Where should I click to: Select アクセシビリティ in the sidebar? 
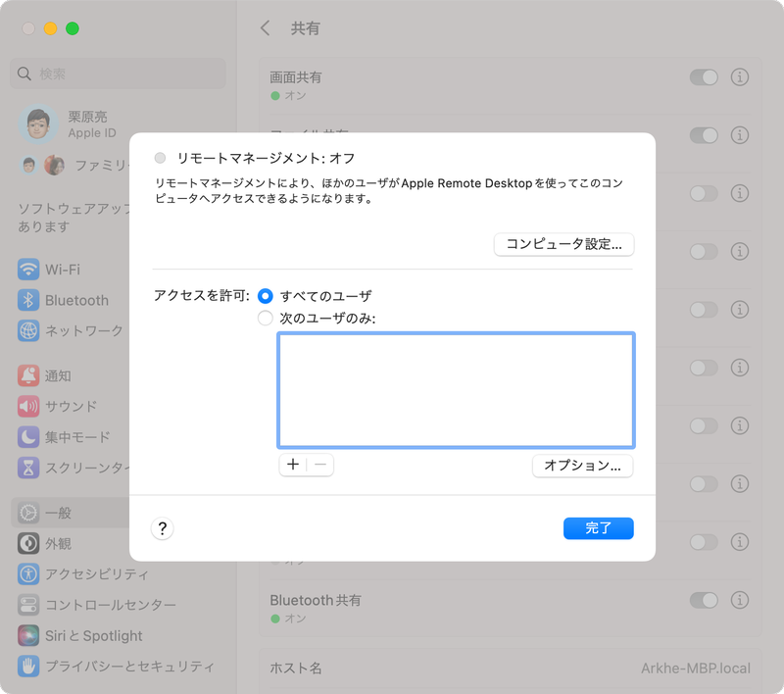(76, 574)
